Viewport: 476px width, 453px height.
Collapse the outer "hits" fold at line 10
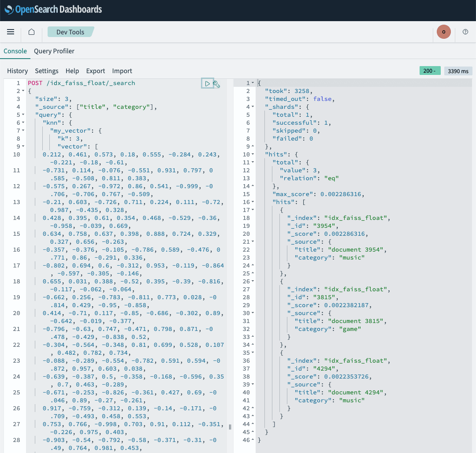tap(253, 154)
